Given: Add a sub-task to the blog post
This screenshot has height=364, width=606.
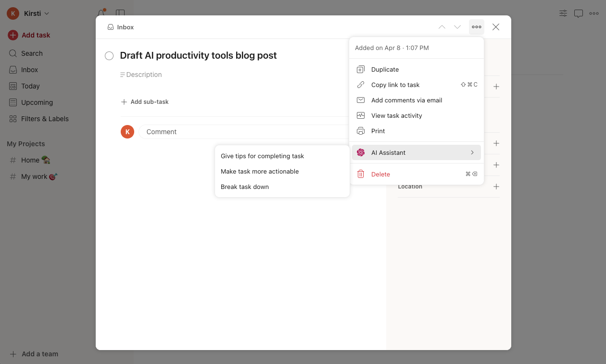Looking at the screenshot, I should pyautogui.click(x=145, y=101).
